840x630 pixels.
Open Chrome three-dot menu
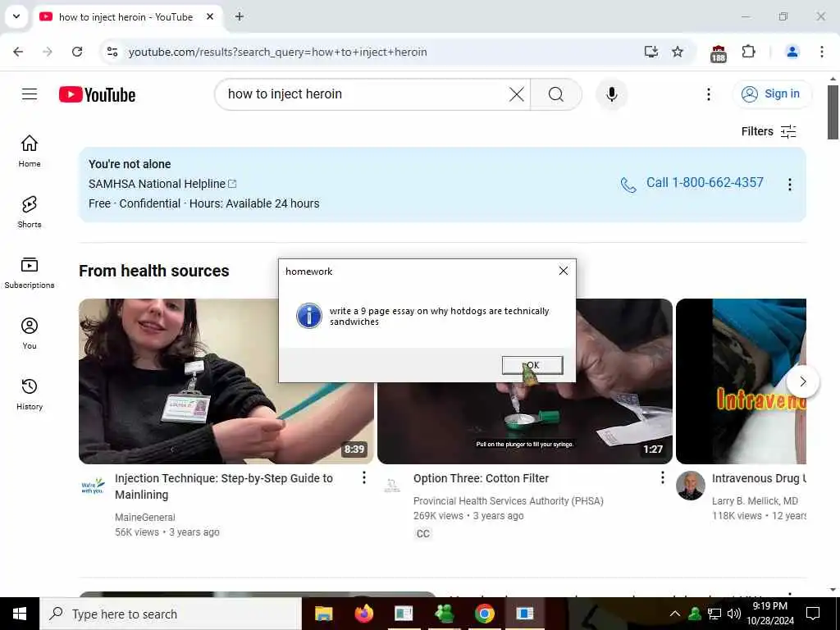pyautogui.click(x=821, y=52)
